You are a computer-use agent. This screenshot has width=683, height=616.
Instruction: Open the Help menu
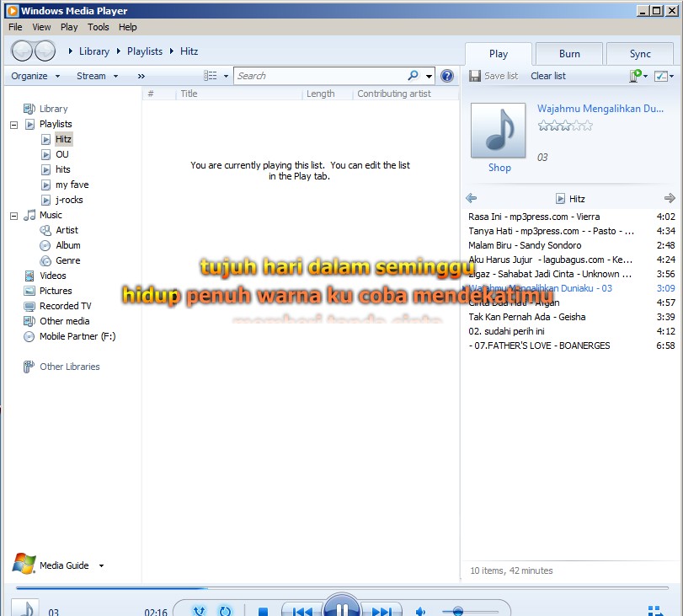(128, 27)
